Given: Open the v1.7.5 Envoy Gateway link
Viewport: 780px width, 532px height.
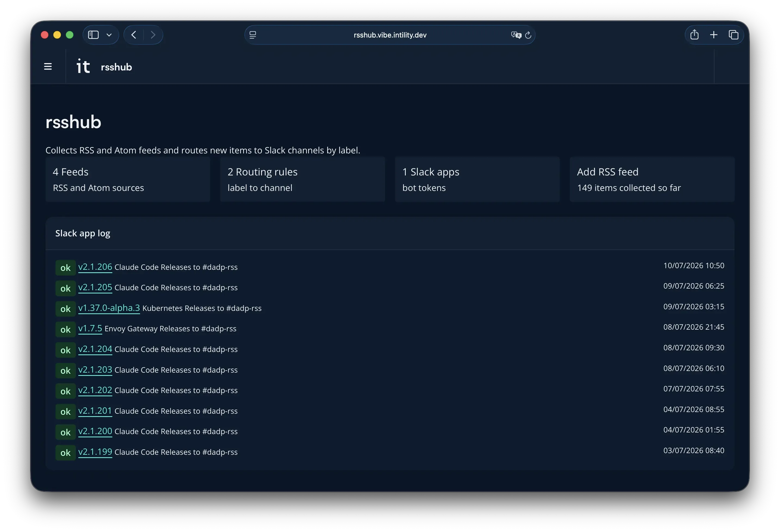Looking at the screenshot, I should 90,328.
